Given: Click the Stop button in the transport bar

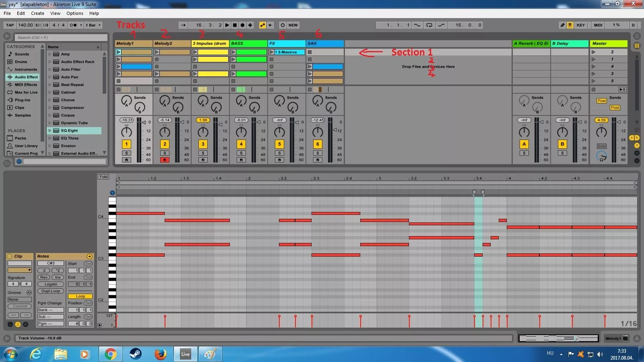Looking at the screenshot, I should pyautogui.click(x=235, y=25).
